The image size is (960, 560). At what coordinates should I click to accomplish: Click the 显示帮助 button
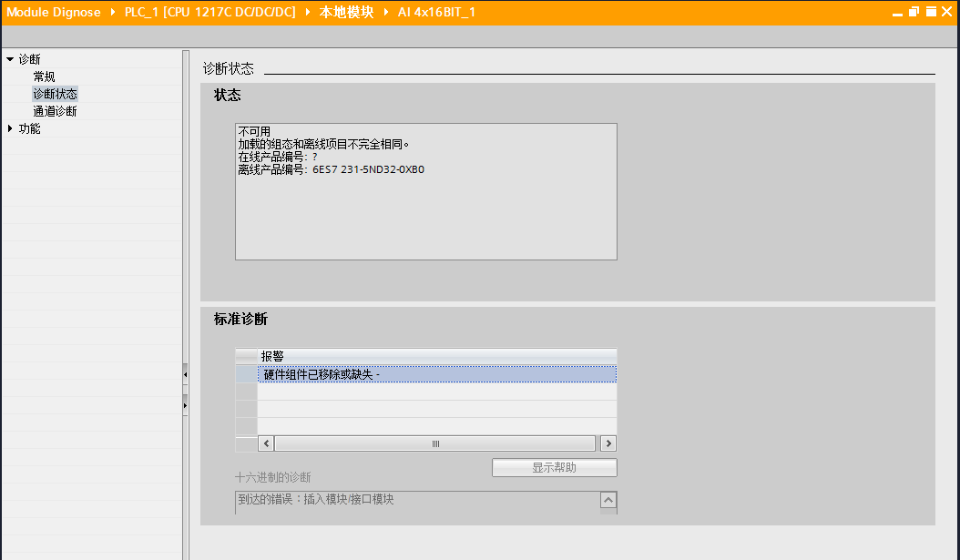[x=554, y=468]
